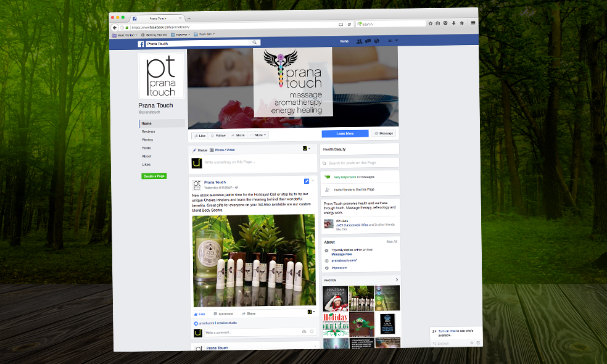Viewport: 607px width, 364px height.
Task: Open the pinned post options chevron
Action: click(x=313, y=180)
